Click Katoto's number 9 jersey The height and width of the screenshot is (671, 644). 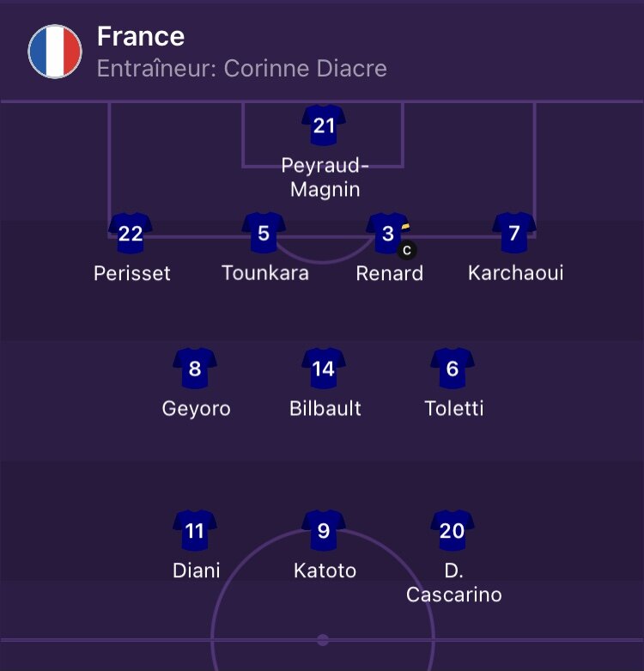click(x=324, y=531)
